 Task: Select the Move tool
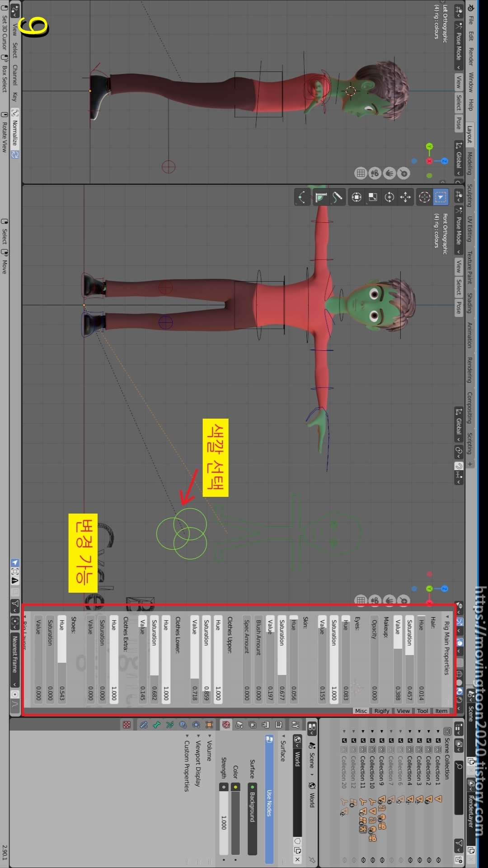(405, 197)
